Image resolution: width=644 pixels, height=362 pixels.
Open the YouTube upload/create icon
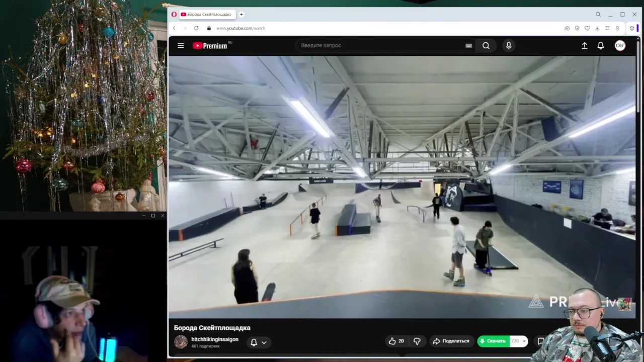point(585,46)
